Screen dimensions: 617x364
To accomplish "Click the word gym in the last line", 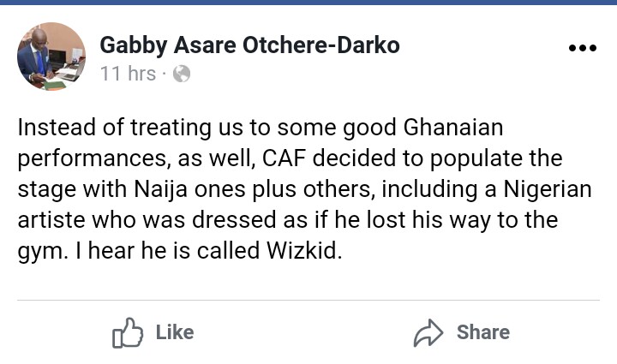I will [40, 252].
